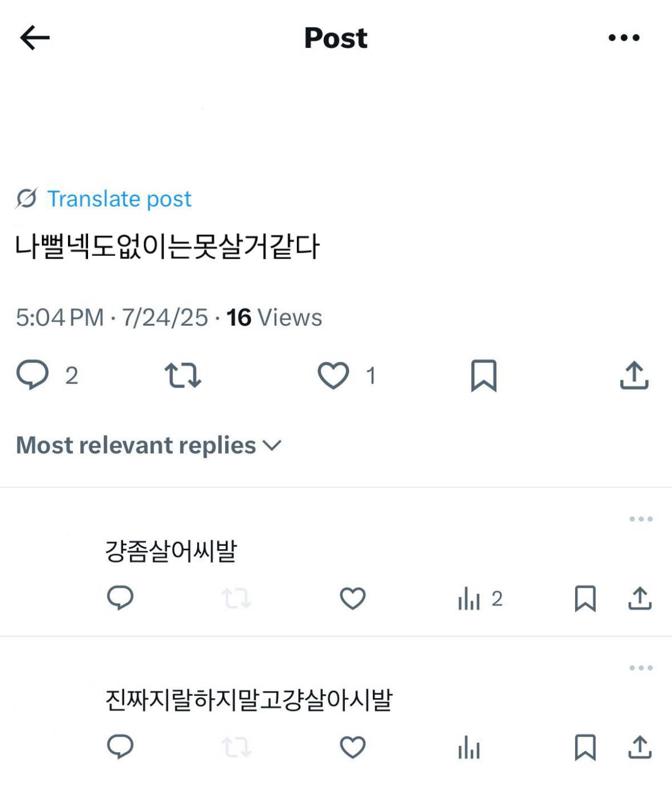Repost the main post

tap(183, 375)
